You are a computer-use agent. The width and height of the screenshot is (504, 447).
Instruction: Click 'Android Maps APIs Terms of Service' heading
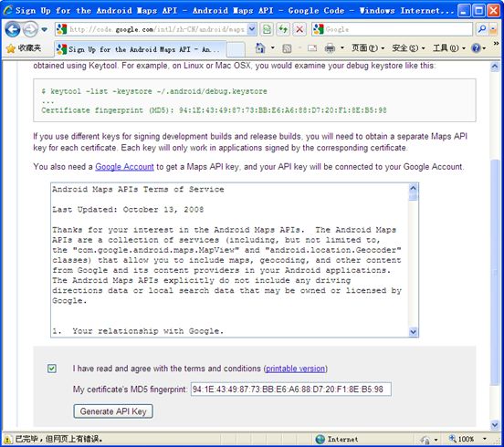click(138, 189)
